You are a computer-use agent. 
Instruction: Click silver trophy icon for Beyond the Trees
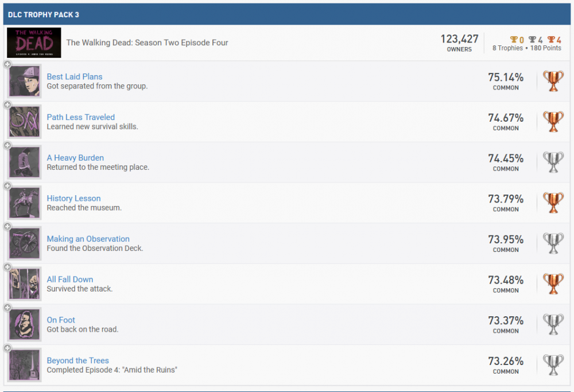tap(553, 365)
